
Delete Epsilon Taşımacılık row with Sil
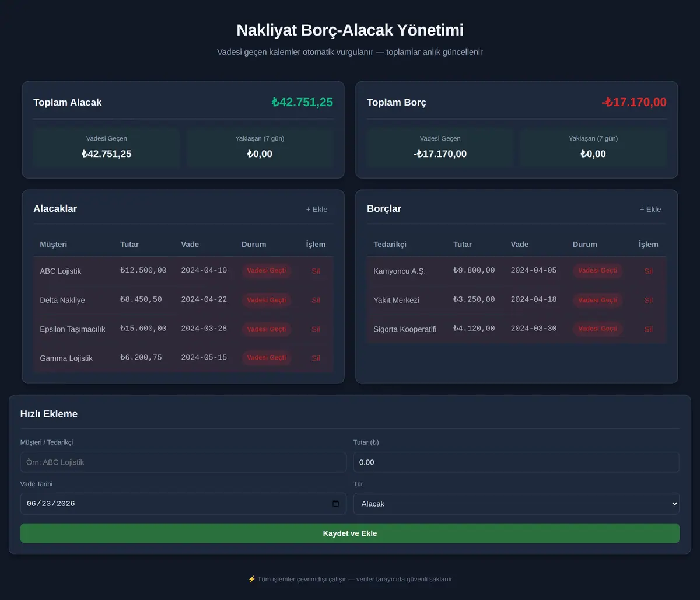[x=316, y=329]
